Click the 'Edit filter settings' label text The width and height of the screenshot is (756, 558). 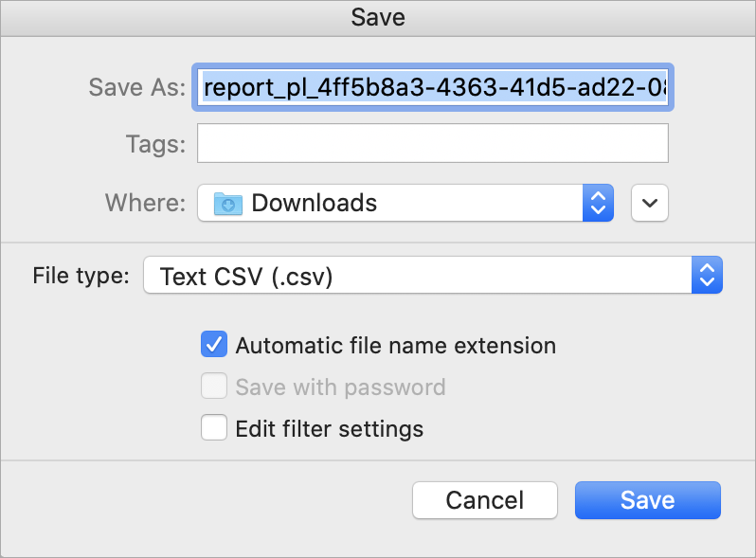(330, 429)
